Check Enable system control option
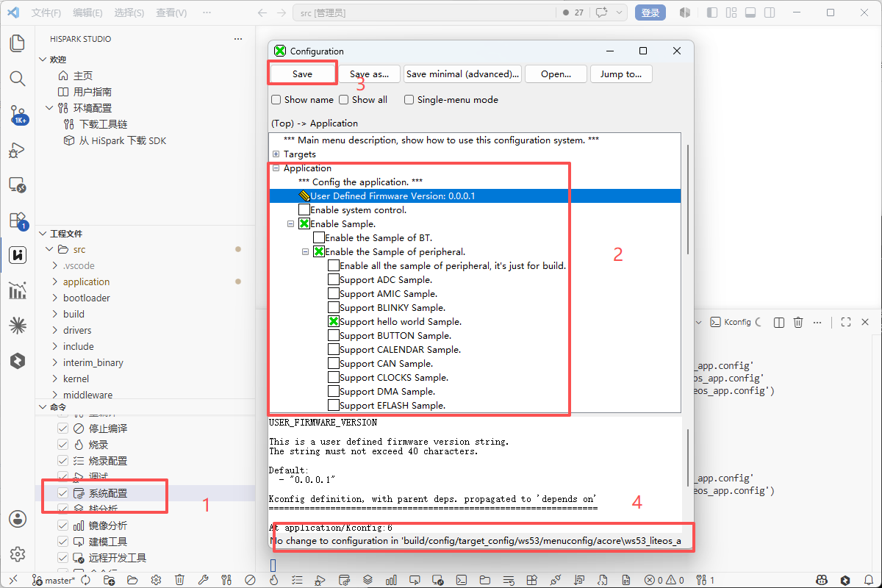The image size is (882, 588). [304, 209]
